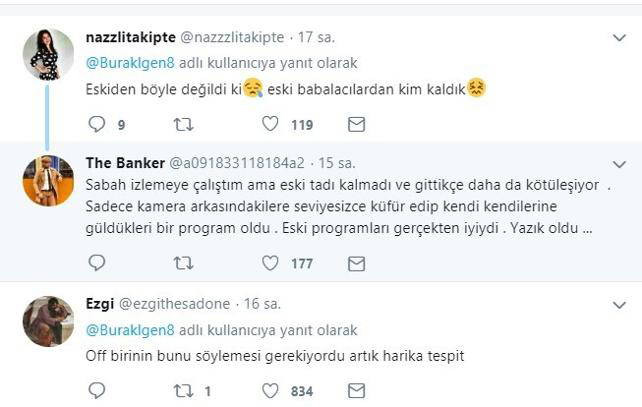Viewport: 642px width, 407px height.
Task: Reply to Ezgi's tweet
Action: click(x=97, y=391)
